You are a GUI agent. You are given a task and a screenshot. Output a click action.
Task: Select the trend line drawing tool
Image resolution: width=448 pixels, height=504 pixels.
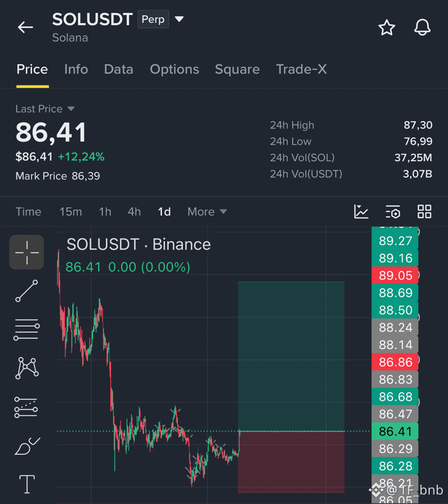27,291
